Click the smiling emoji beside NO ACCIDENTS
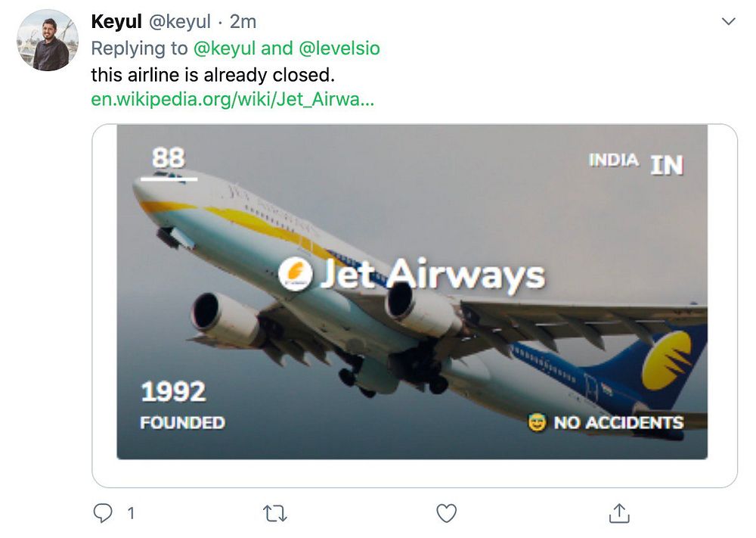Viewport: 756px width, 538px height. click(x=538, y=423)
